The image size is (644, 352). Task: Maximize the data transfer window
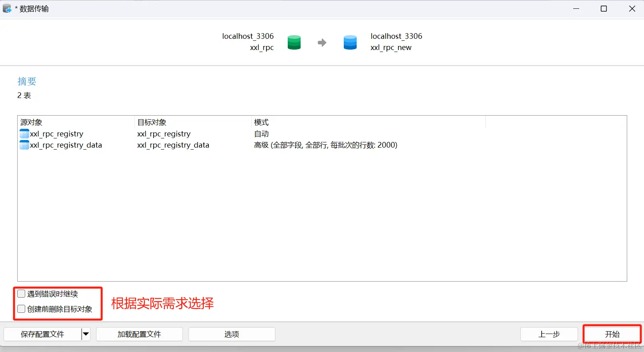tap(604, 9)
